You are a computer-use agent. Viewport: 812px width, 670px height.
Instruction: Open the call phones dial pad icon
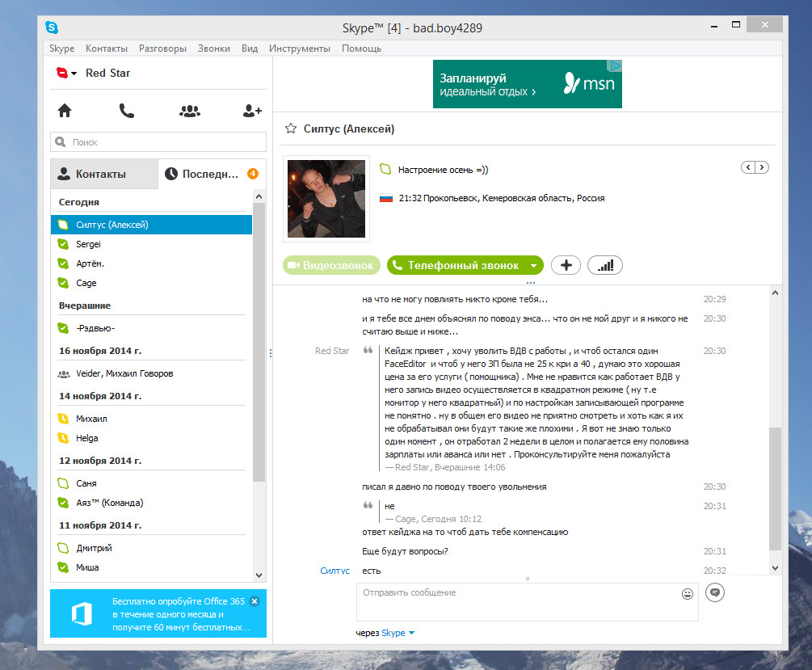click(x=127, y=111)
